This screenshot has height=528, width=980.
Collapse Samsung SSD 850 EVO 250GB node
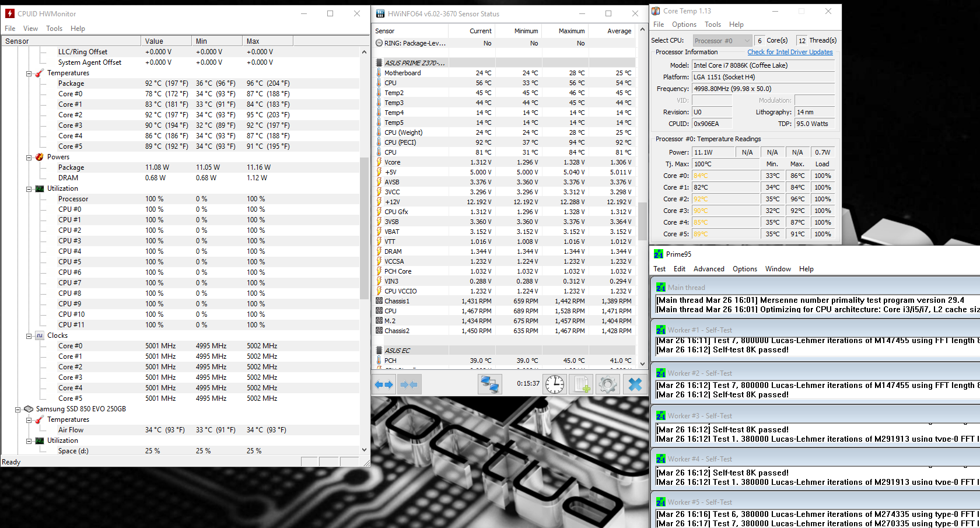click(x=17, y=410)
